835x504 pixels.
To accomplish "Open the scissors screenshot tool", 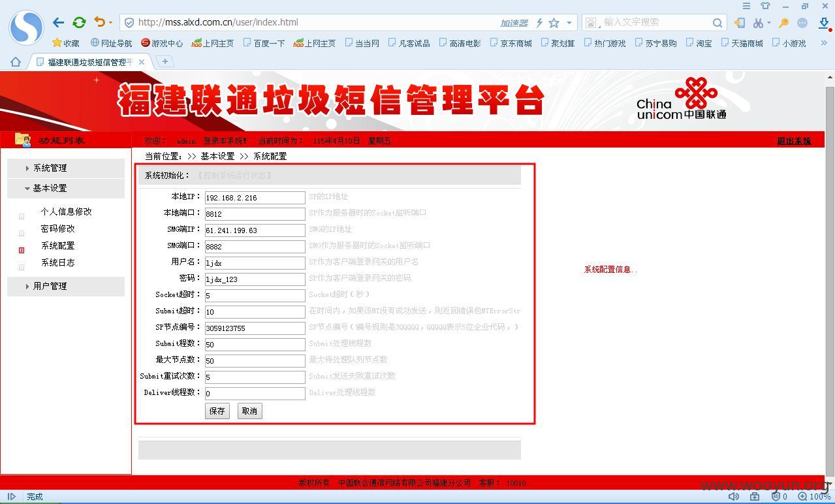I will [x=757, y=23].
